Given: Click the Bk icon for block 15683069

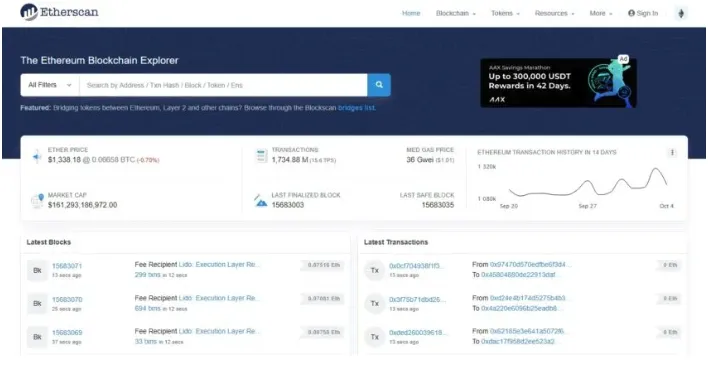Looking at the screenshot, I should click(37, 337).
